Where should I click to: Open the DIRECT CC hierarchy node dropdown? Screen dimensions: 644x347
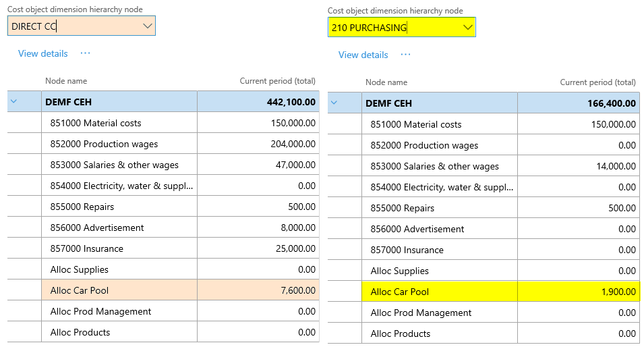pos(148,26)
